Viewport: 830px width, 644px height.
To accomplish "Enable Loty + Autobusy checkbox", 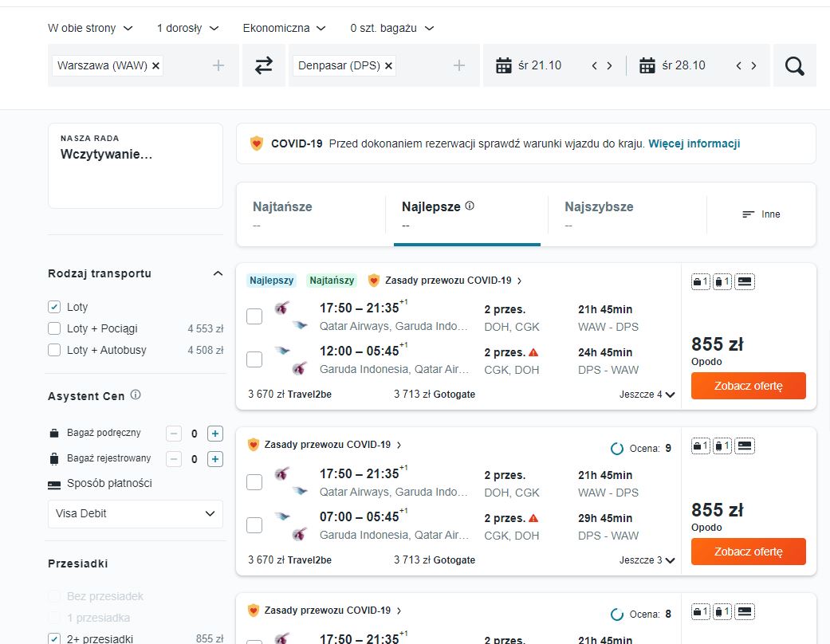I will pos(54,351).
